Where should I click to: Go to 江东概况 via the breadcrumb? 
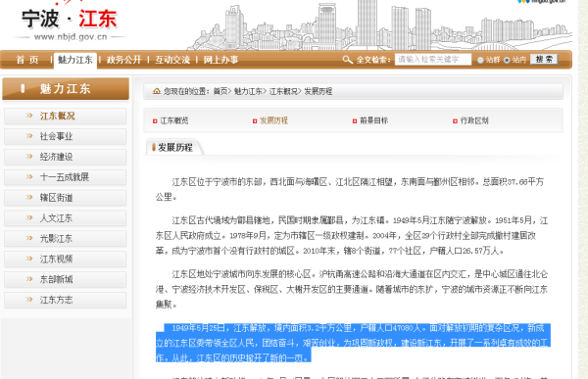click(x=283, y=91)
